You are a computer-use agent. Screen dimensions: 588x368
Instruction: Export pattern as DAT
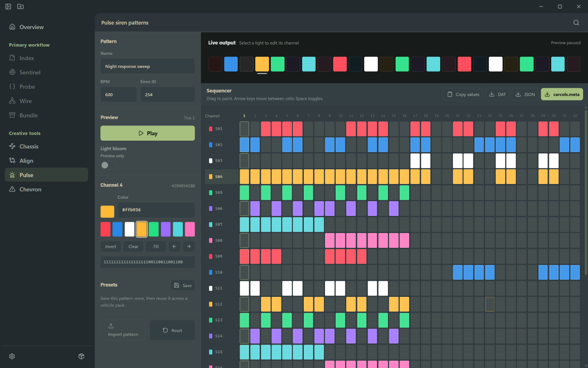497,94
